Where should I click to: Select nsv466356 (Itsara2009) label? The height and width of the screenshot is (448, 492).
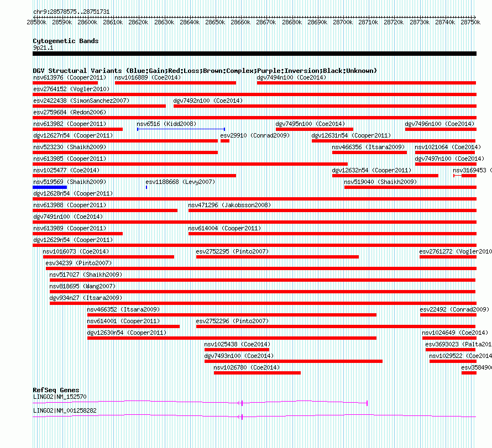click(x=368, y=147)
